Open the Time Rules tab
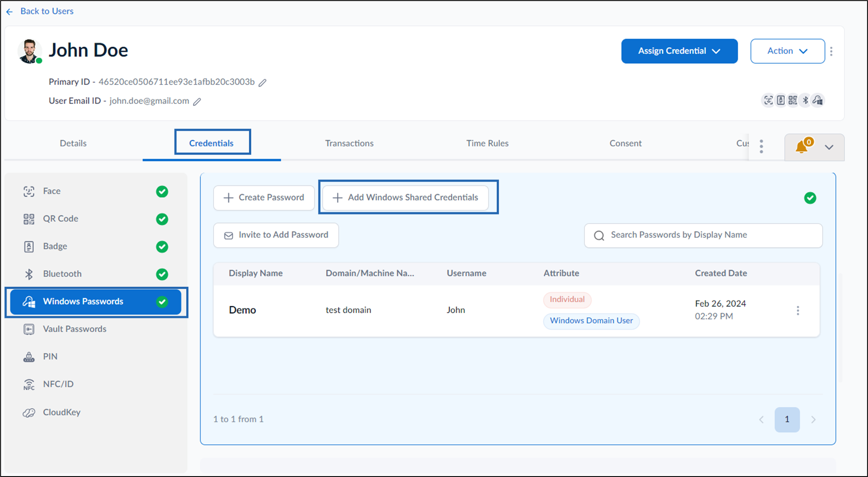This screenshot has width=868, height=477. click(x=487, y=143)
